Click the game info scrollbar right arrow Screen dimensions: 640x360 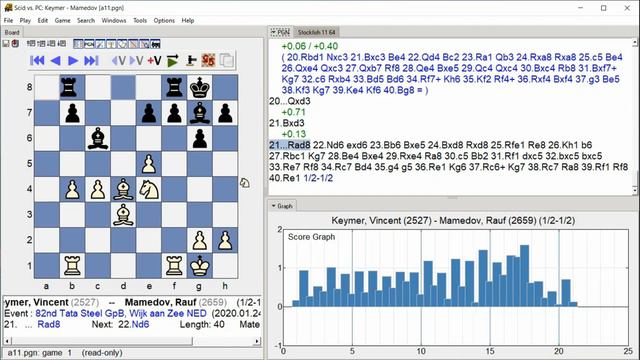[257, 341]
